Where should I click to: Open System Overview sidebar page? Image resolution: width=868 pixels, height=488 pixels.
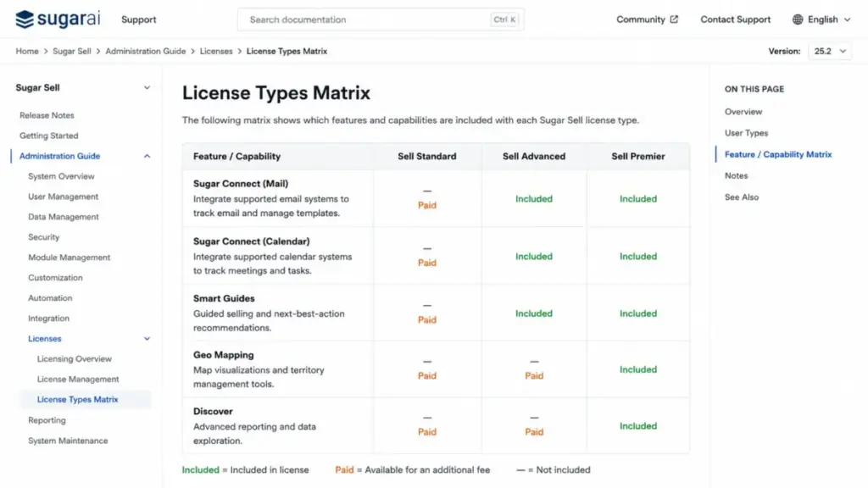click(x=61, y=176)
